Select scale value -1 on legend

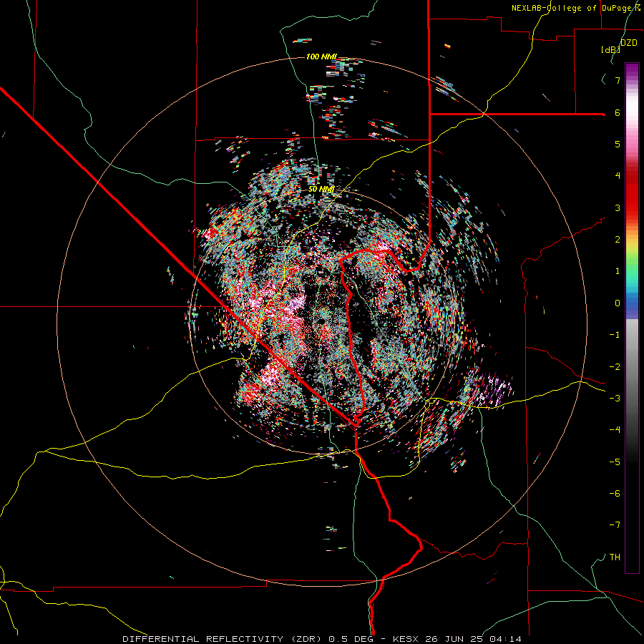tap(615, 335)
